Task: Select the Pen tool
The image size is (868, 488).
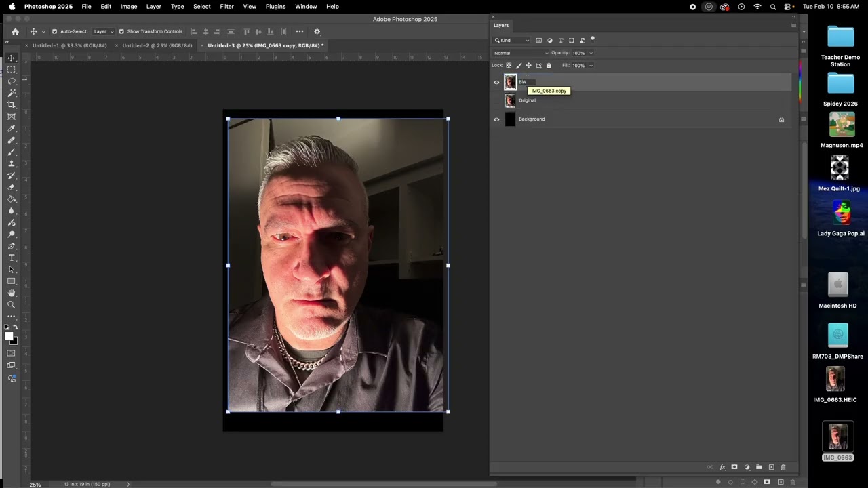Action: (12, 246)
